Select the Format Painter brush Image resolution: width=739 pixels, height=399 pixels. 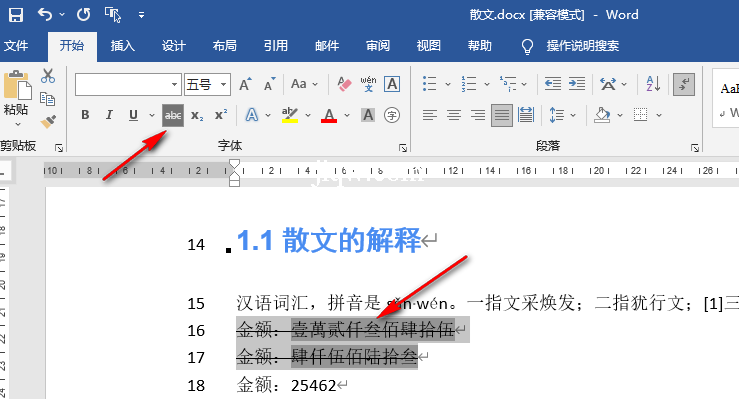coord(48,122)
